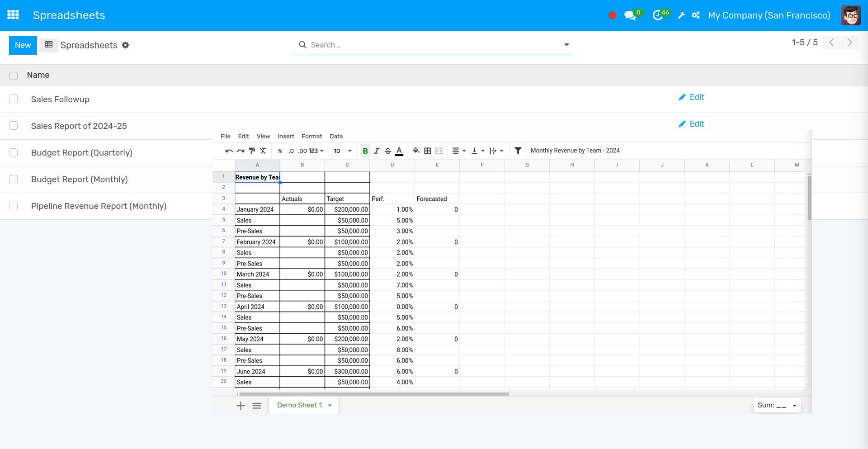Click the red recording indicator icon

click(x=613, y=15)
